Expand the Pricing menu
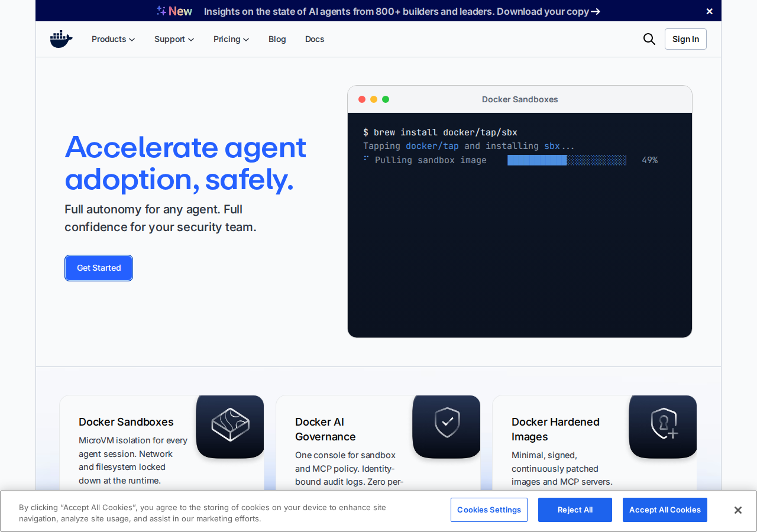Viewport: 757px width, 532px height. coord(231,39)
